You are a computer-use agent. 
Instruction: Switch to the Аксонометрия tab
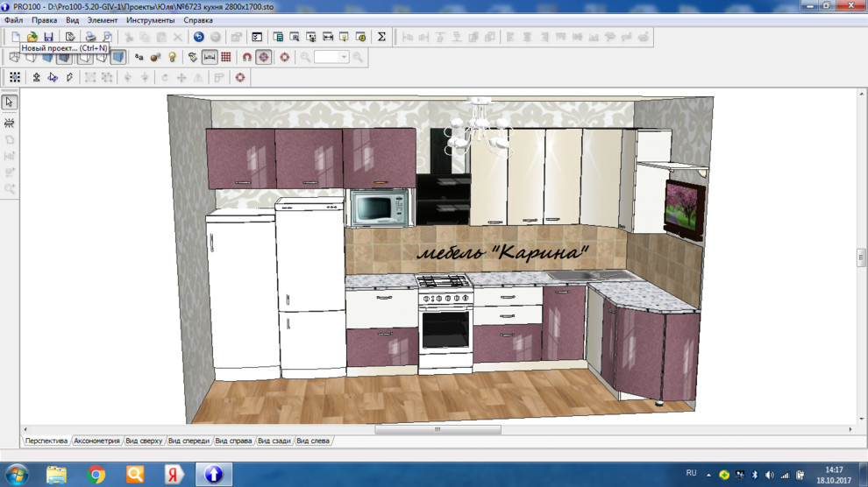coord(96,441)
